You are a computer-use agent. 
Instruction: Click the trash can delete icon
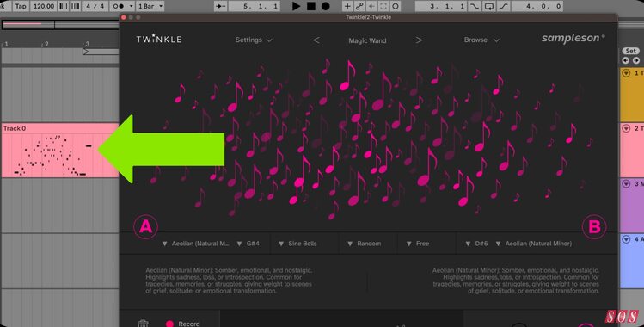click(143, 324)
